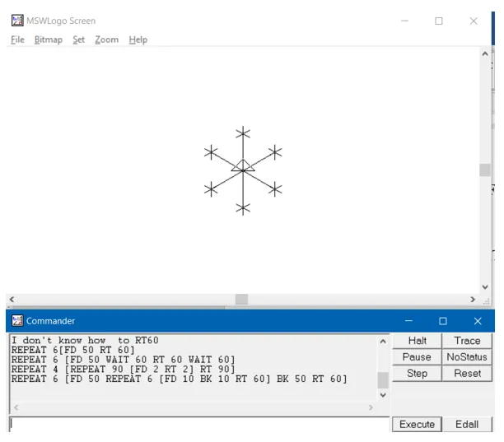Expand the Set menu

coord(78,40)
